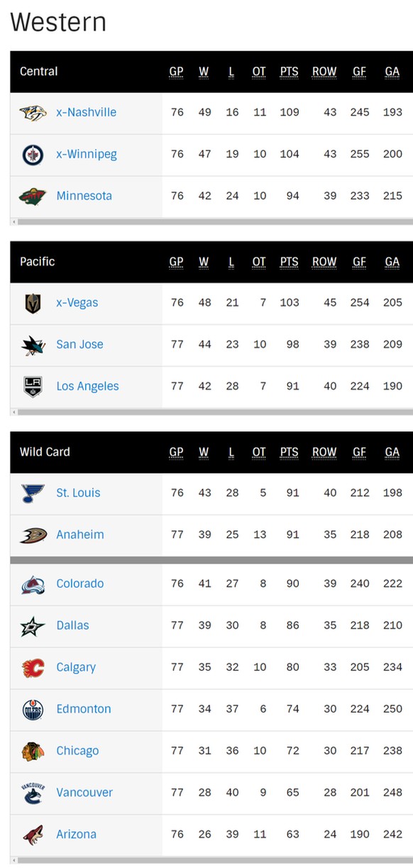This screenshot has height=868, width=413.
Task: Click the Chicago Blackhawks logo
Action: tap(33, 751)
